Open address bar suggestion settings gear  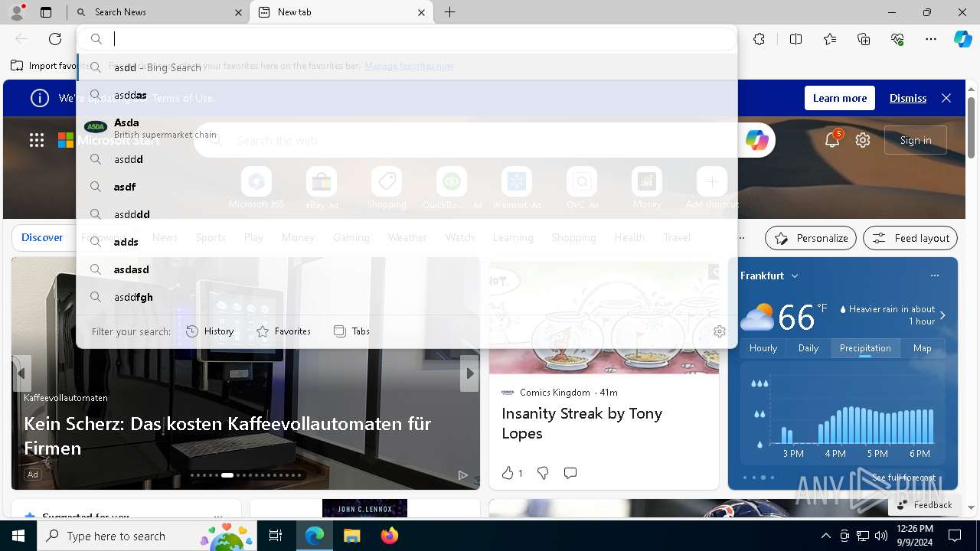click(719, 331)
